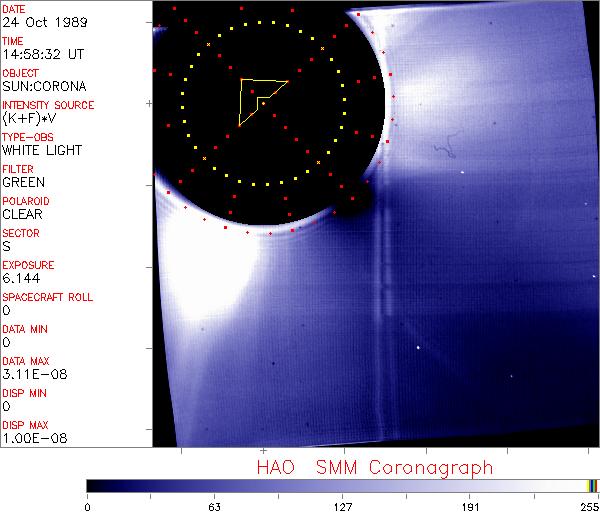This screenshot has width=600, height=512.
Task: Click the SPACECRAFT ROLL label
Action: click(x=48, y=297)
